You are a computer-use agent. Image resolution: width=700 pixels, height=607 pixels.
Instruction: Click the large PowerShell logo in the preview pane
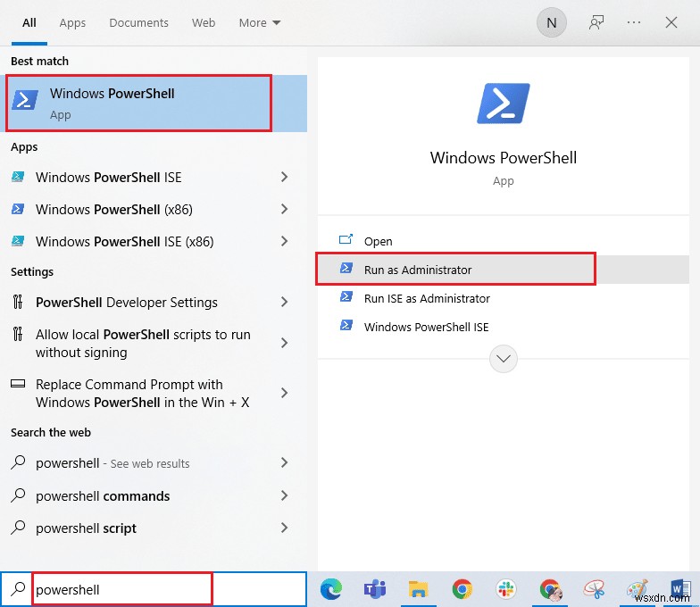point(504,104)
